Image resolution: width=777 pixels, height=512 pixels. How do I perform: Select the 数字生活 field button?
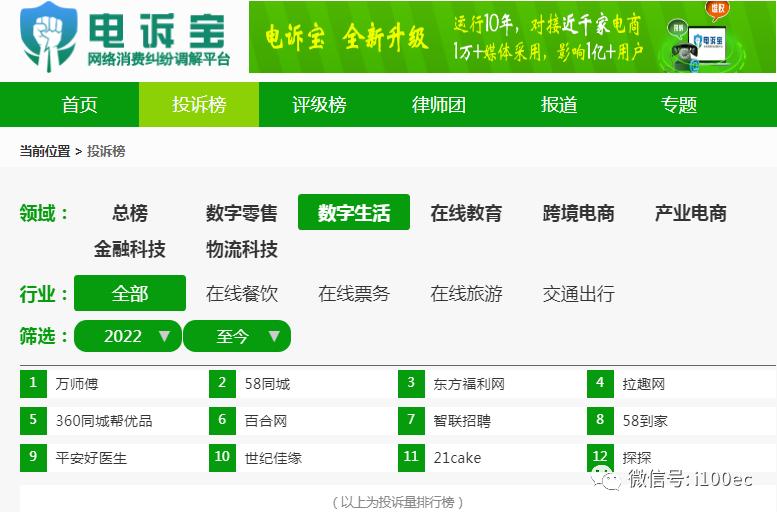354,212
